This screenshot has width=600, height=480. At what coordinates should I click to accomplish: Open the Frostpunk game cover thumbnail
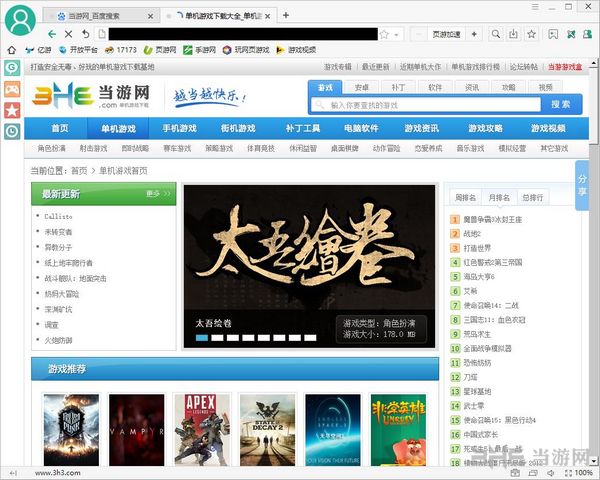(x=71, y=430)
